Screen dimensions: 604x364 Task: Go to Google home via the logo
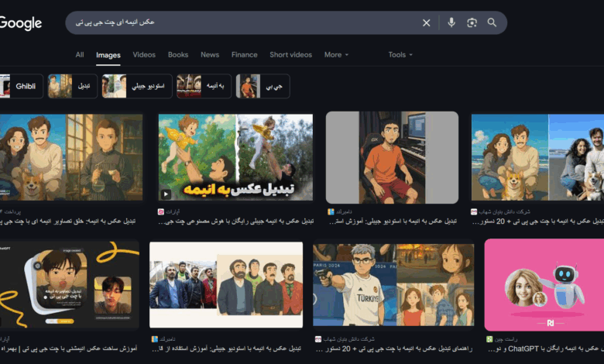pos(21,23)
